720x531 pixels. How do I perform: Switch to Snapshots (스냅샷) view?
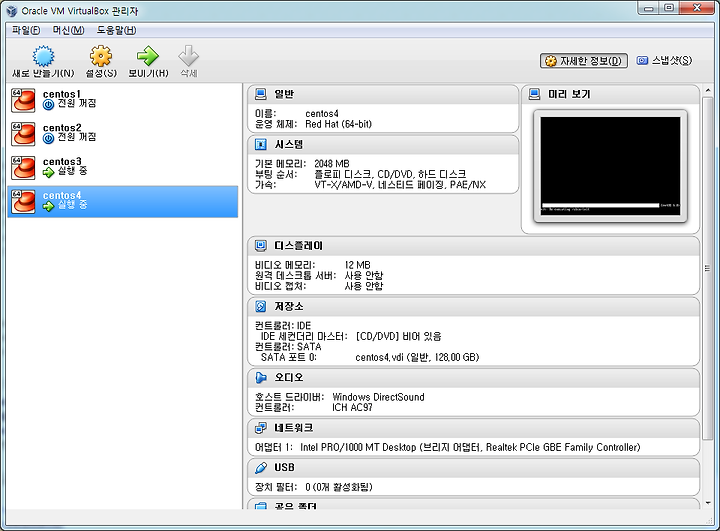click(664, 61)
